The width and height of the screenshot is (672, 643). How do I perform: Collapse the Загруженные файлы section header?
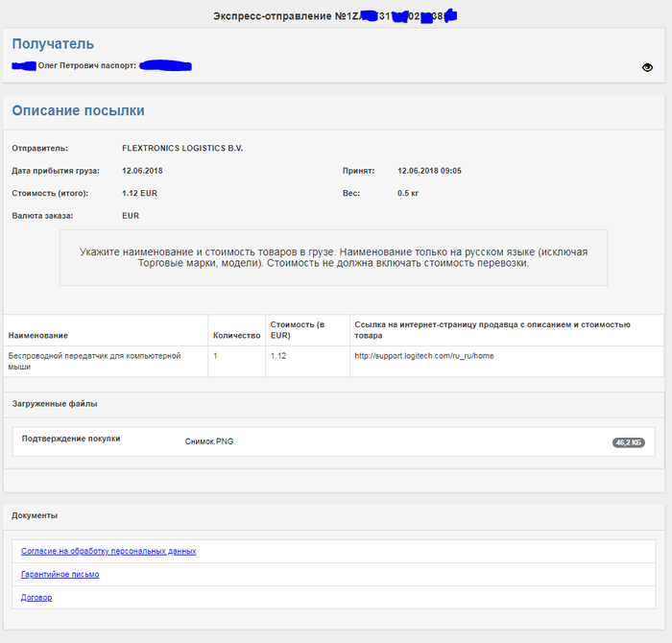tap(55, 404)
